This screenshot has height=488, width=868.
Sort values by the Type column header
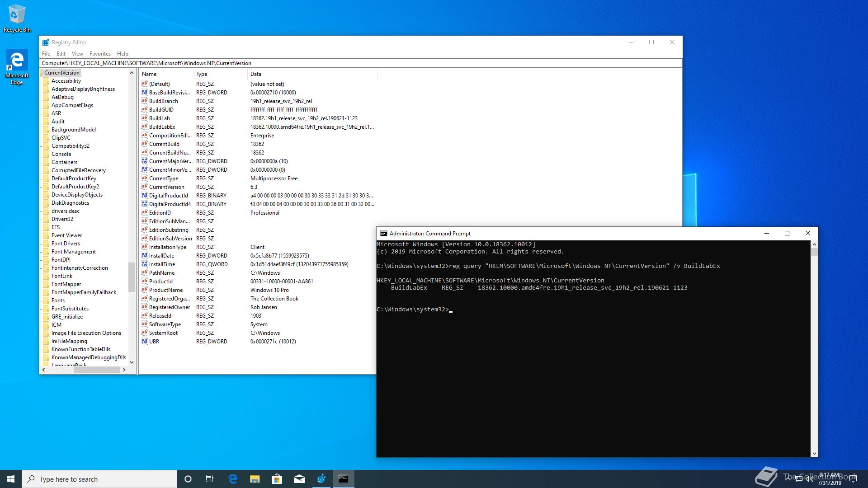tap(220, 74)
